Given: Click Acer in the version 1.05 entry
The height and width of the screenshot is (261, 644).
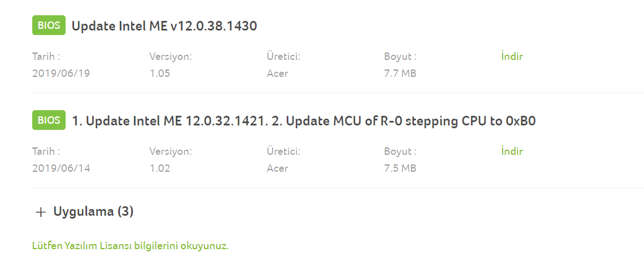Looking at the screenshot, I should tap(277, 73).
